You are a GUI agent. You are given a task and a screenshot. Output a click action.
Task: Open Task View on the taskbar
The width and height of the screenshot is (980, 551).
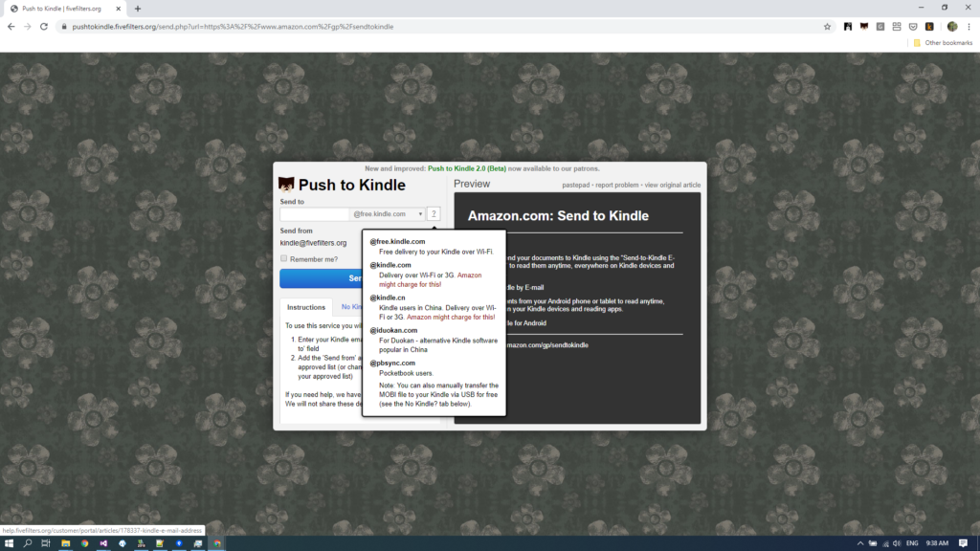click(x=46, y=543)
